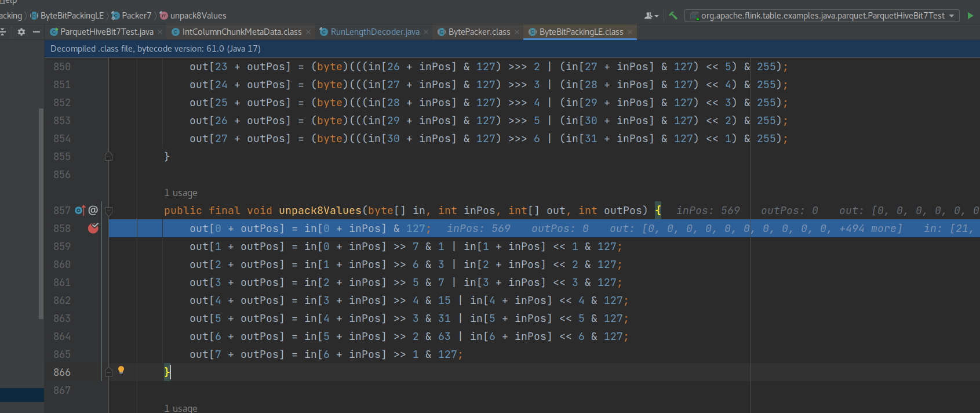Click the 'inPos: 569' inline hint on line 857
The height and width of the screenshot is (413, 980).
[708, 211]
